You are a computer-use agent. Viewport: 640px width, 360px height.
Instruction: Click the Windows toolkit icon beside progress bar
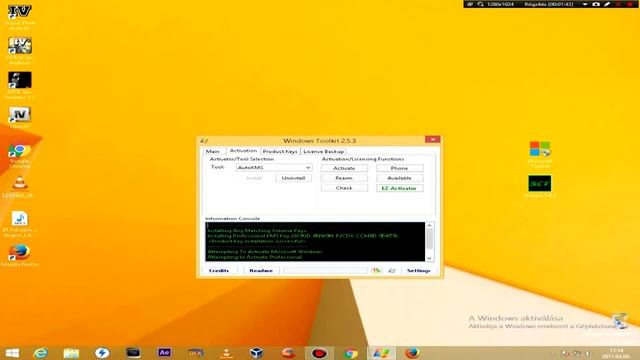pyautogui.click(x=377, y=270)
